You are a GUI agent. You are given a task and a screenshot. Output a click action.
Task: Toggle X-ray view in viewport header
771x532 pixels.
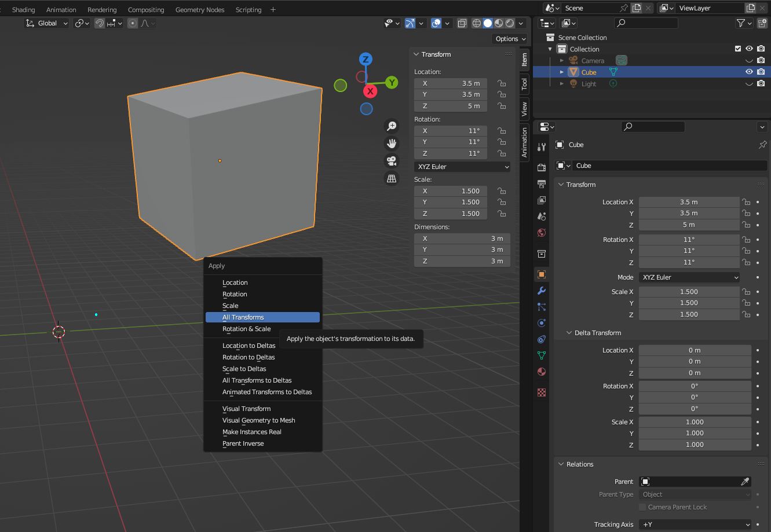462,23
